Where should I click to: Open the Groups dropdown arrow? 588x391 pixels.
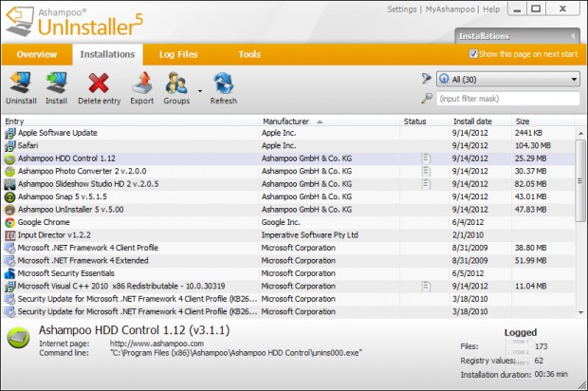pos(200,91)
